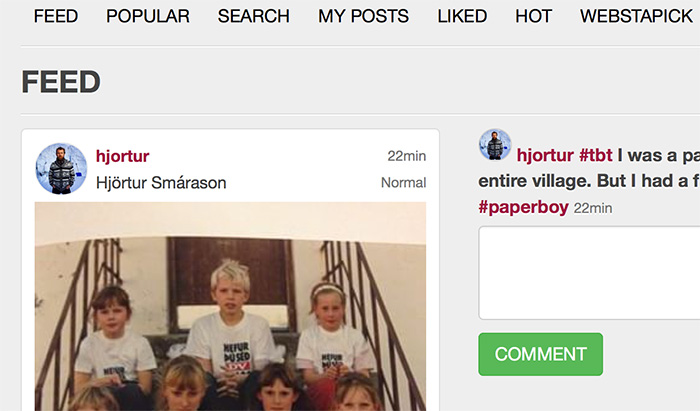Click the Hjörtur Smárason full name
The height and width of the screenshot is (411, 700).
tap(161, 183)
